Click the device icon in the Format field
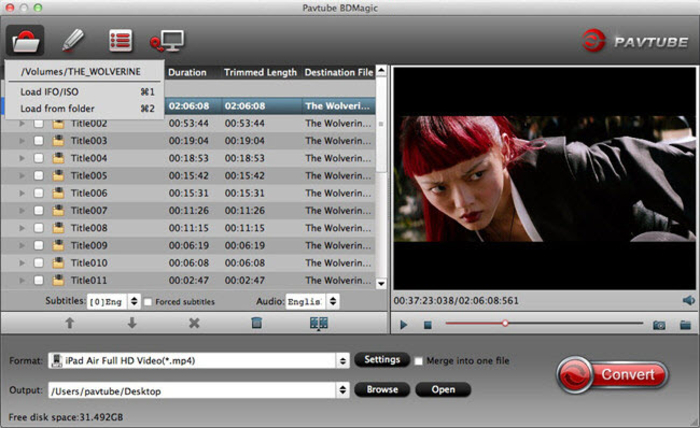The image size is (700, 428). pos(57,361)
